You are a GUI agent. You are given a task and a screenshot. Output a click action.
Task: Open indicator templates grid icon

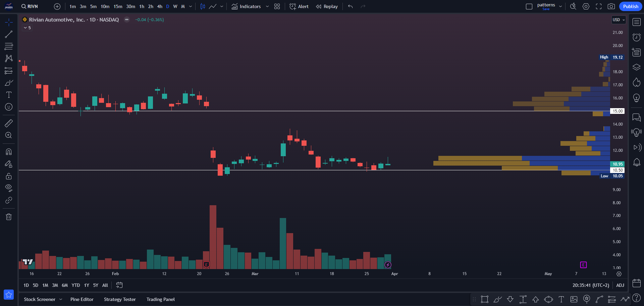tap(277, 6)
